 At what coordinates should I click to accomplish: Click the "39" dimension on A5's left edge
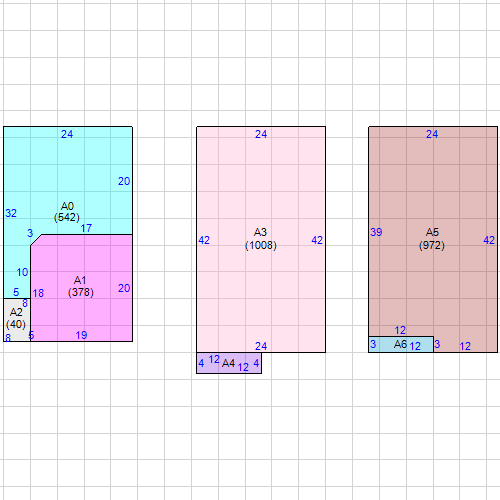pyautogui.click(x=376, y=232)
